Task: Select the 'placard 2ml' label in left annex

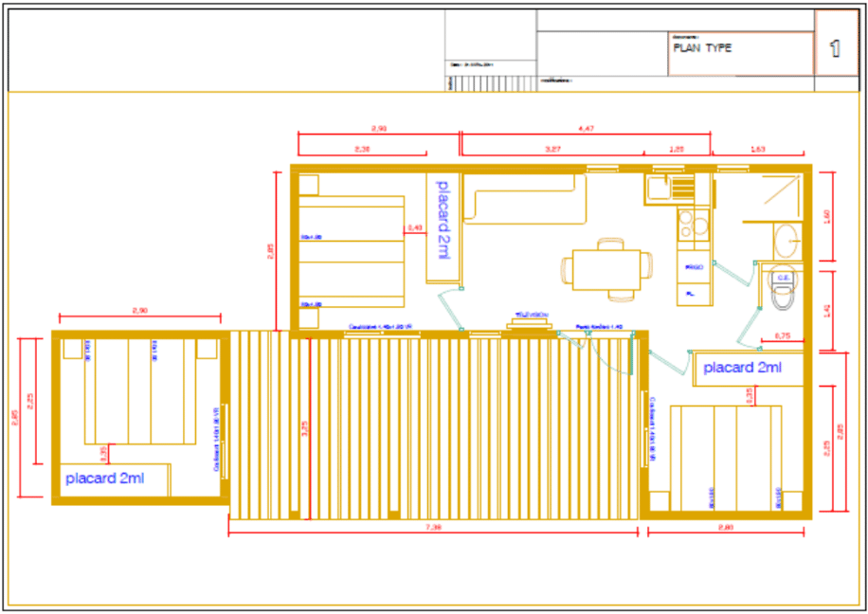Action: tap(104, 479)
